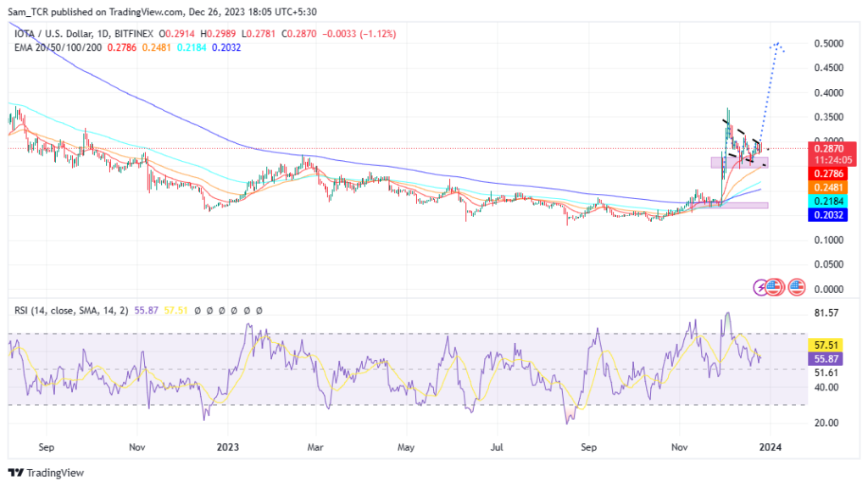Click the 0.3500 price axis label
The height and width of the screenshot is (487, 868).
coord(829,118)
